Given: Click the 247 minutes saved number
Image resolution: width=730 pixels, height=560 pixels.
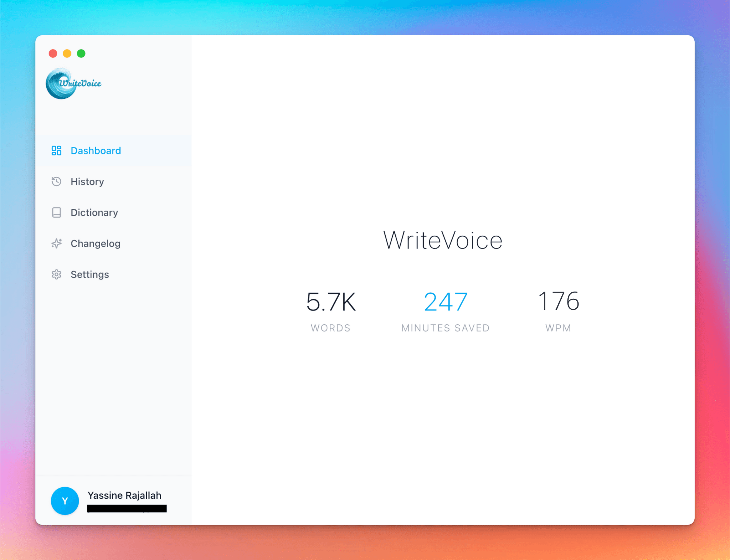Looking at the screenshot, I should 446,302.
